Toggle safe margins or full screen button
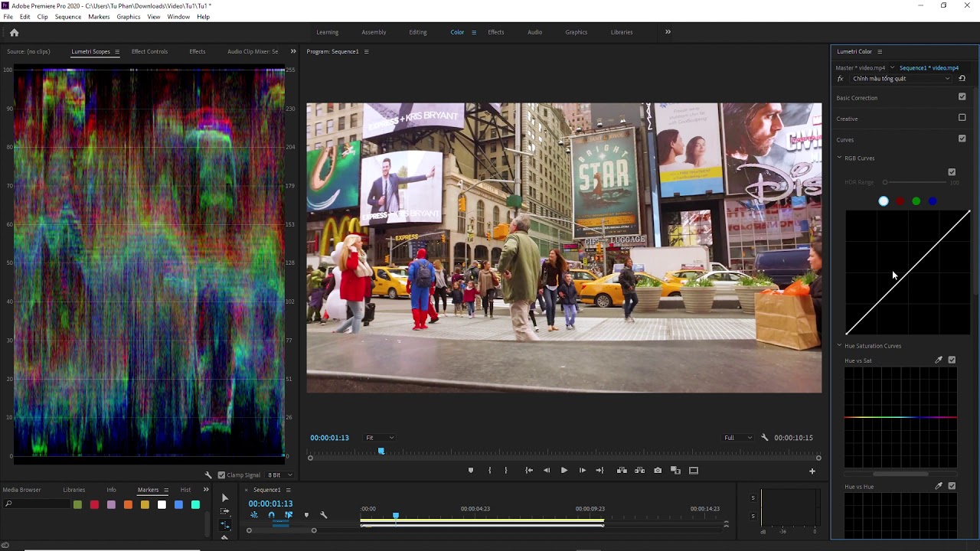 [x=694, y=471]
